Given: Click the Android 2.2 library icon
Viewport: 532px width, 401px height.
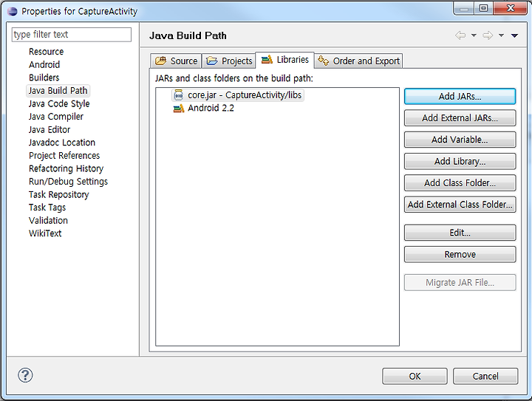Looking at the screenshot, I should [179, 109].
